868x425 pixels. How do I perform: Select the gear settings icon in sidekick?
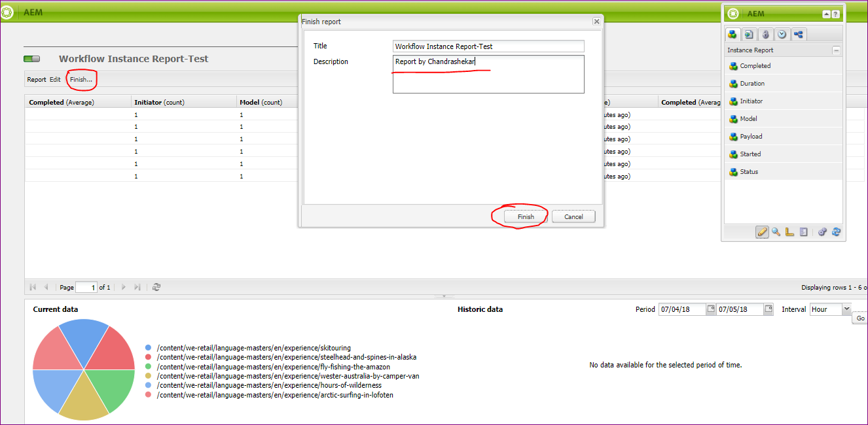coord(822,231)
